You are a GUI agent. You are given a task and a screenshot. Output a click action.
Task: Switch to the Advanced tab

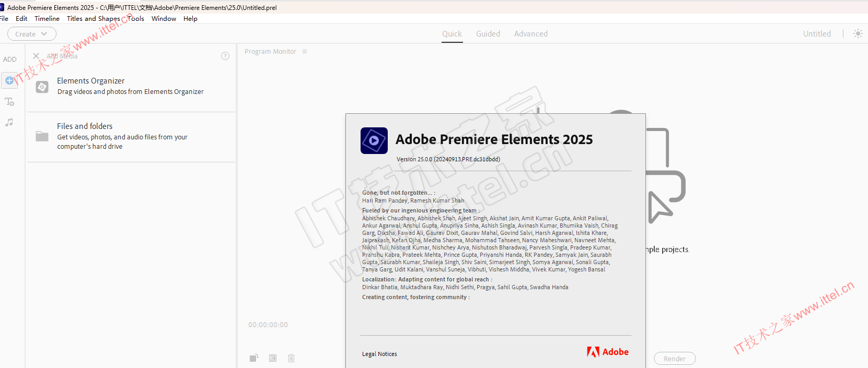(x=531, y=34)
